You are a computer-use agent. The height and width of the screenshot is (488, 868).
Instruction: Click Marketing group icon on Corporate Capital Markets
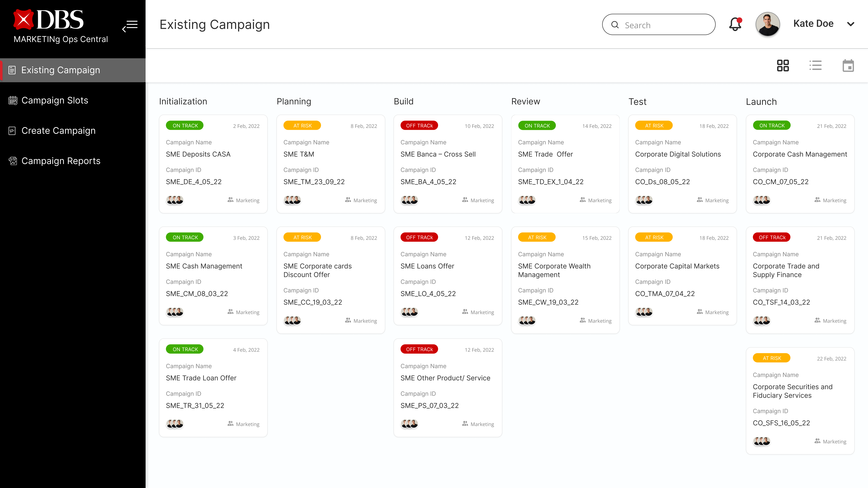700,311
